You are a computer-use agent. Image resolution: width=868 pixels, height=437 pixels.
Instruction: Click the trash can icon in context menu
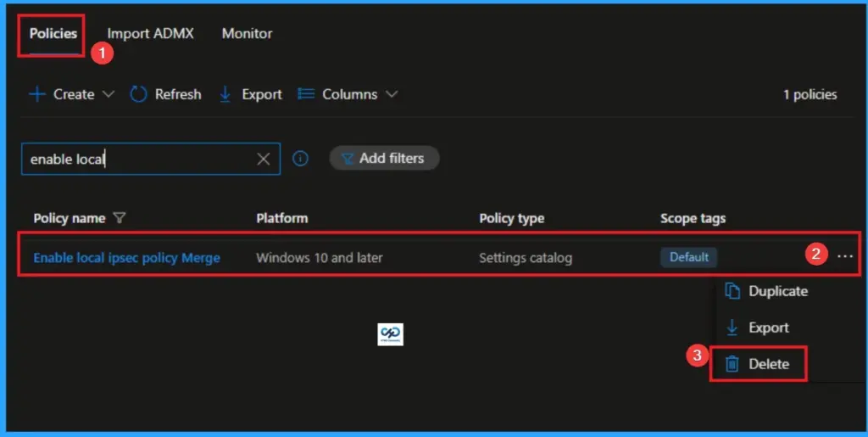point(732,364)
